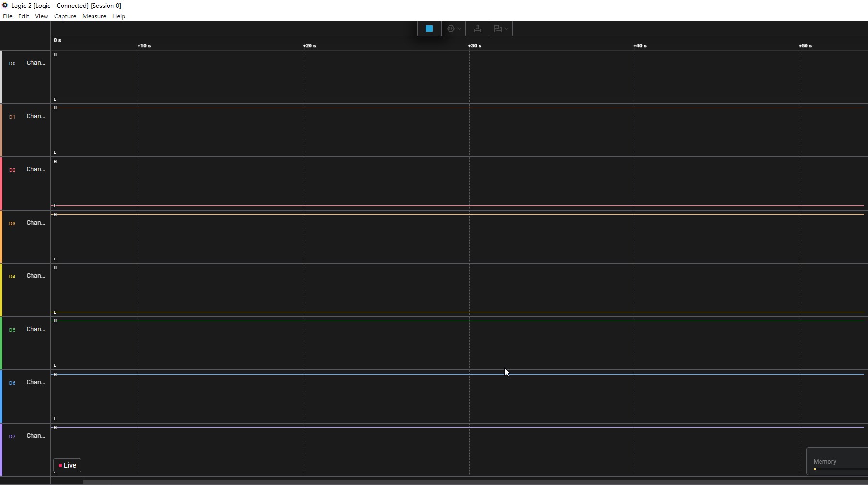Click the Memory usage indicator
Viewport: 868px width, 485px height.
coord(837,462)
